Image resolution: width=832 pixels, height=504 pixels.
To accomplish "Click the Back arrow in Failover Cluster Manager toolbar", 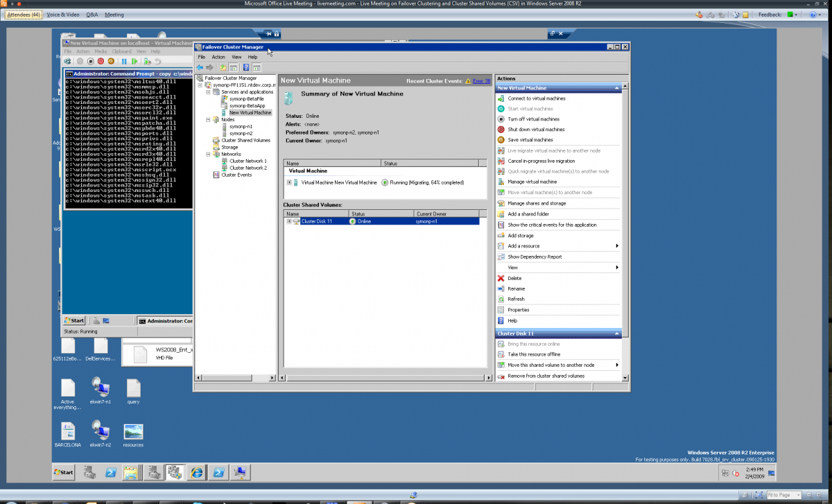I will pyautogui.click(x=200, y=67).
